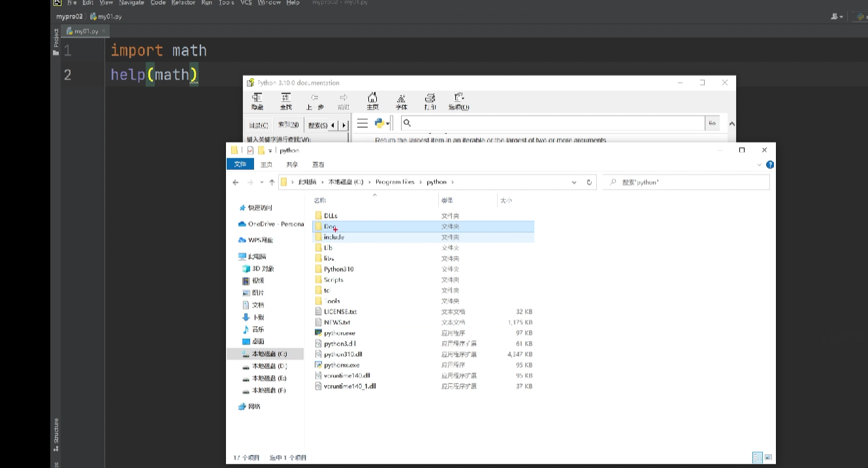Click the Downloads (下载) arrow icon in sidebar

click(x=246, y=317)
